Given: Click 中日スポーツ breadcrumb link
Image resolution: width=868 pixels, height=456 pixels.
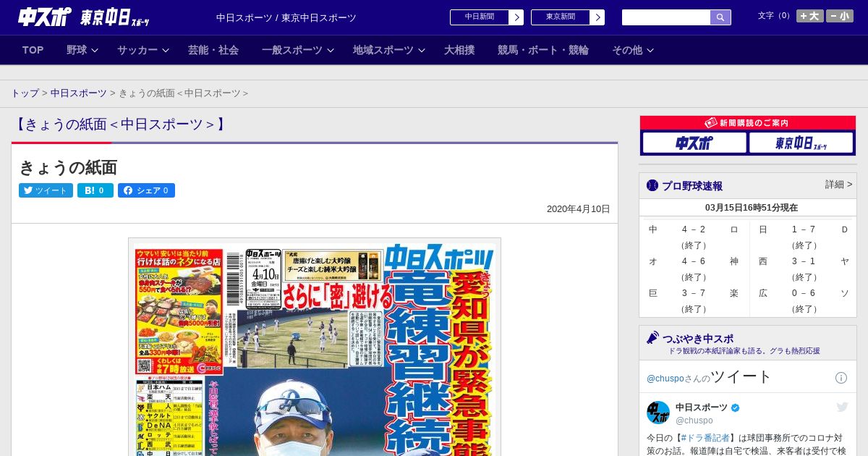Looking at the screenshot, I should (x=78, y=93).
